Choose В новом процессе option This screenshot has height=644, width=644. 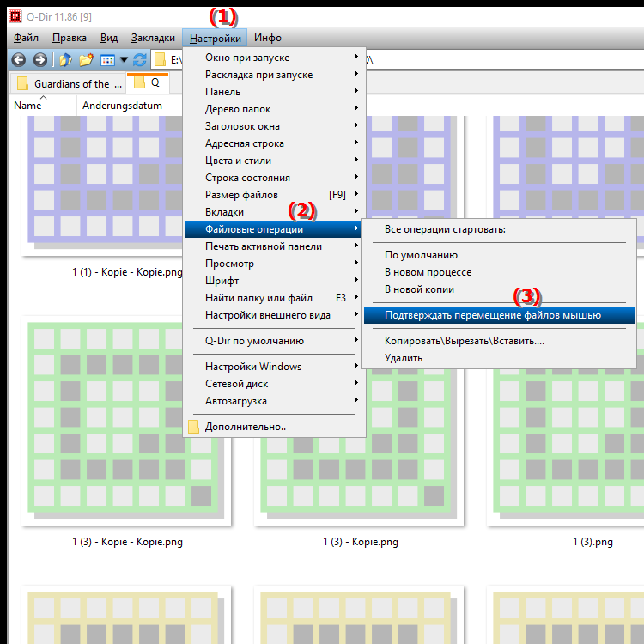[x=428, y=272]
